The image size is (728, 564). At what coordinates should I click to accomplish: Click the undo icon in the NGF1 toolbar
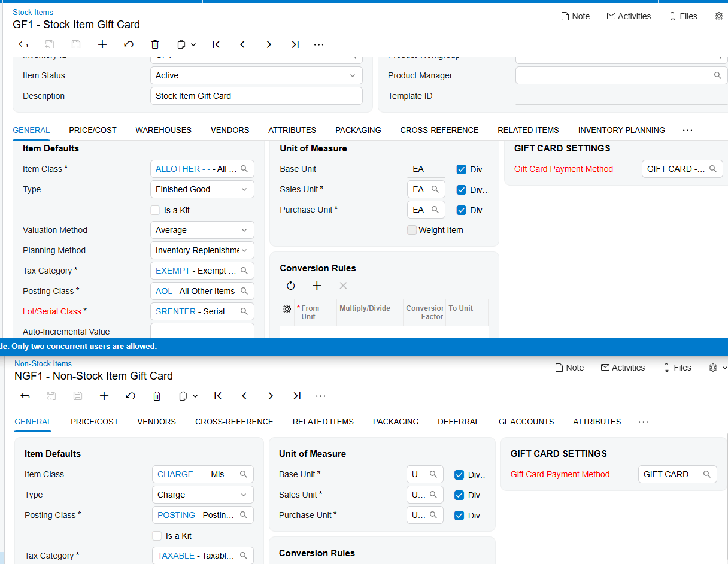pyautogui.click(x=131, y=396)
